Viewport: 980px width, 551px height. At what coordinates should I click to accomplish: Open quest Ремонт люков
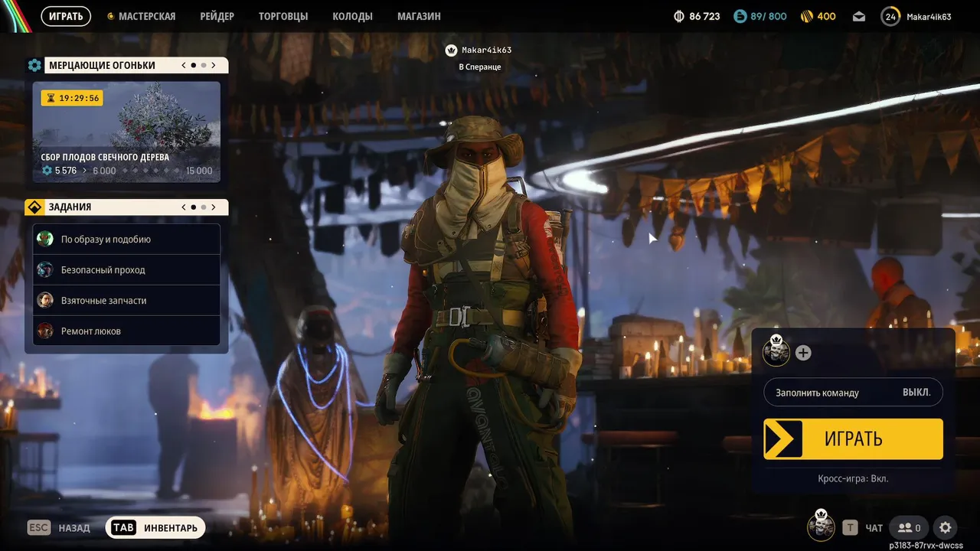click(x=126, y=331)
